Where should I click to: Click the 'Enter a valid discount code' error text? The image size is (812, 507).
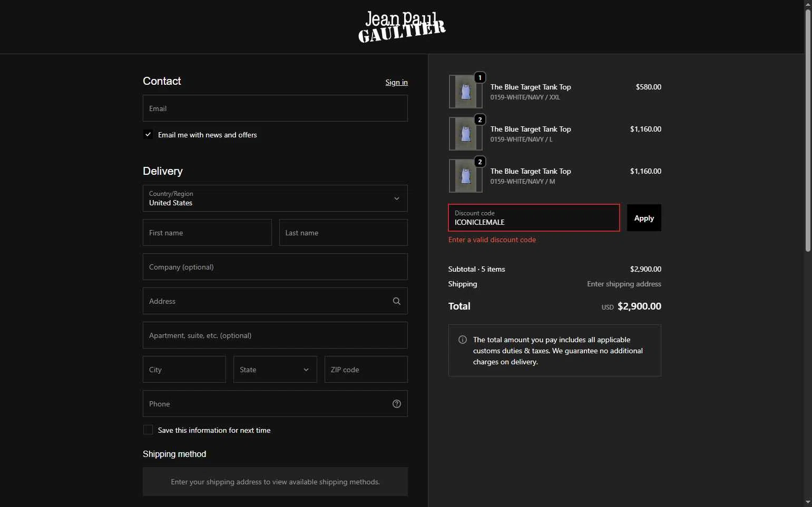pos(492,240)
